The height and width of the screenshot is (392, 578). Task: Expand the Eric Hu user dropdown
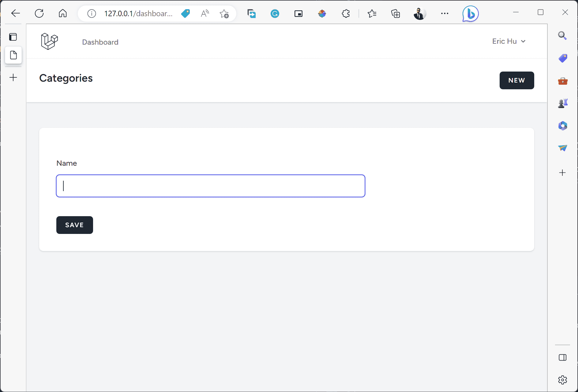click(509, 41)
